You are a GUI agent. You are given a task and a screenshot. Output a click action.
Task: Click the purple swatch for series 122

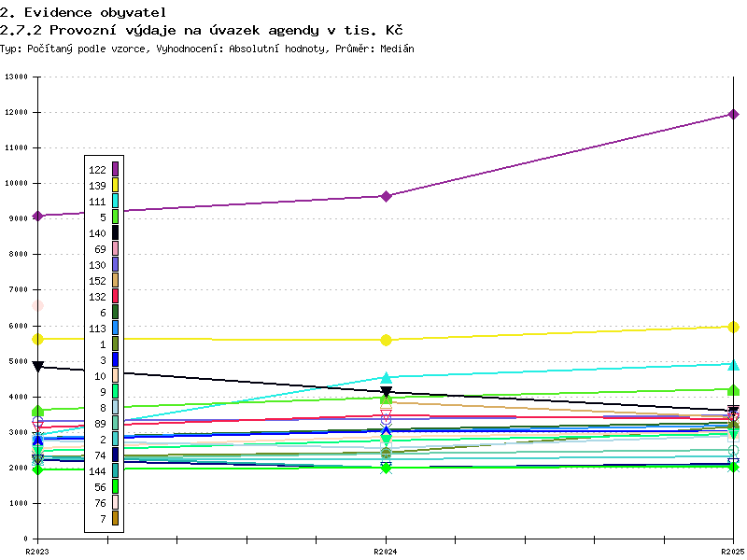click(x=115, y=169)
